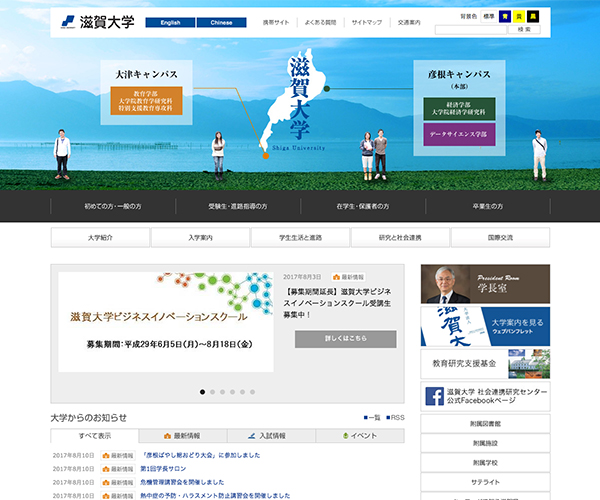This screenshot has height=500, width=600.
Task: Open 附属図書館 sidebar button
Action: coord(485,424)
